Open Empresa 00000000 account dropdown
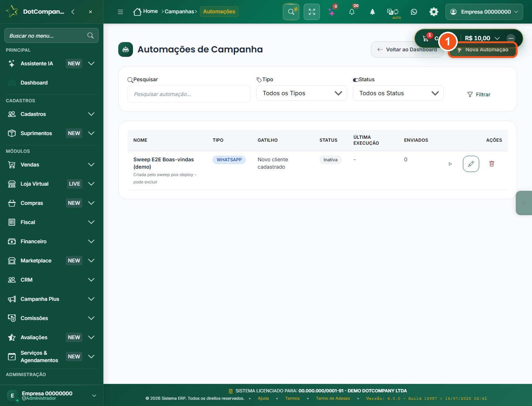The height and width of the screenshot is (406, 532). point(484,12)
